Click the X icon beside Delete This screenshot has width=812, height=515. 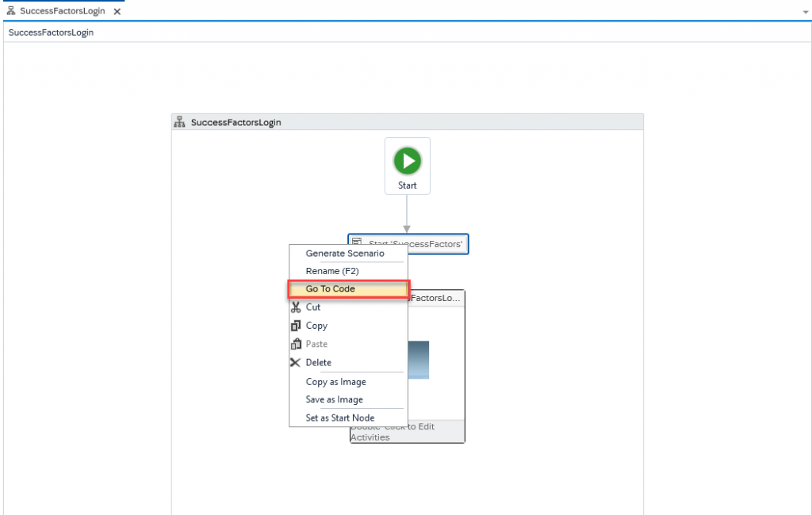[295, 362]
